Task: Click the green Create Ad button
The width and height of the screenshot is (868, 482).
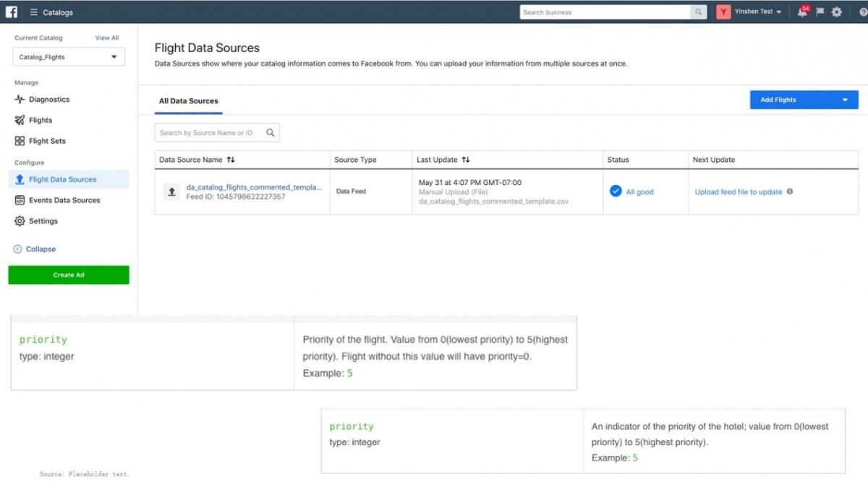Action: point(69,275)
